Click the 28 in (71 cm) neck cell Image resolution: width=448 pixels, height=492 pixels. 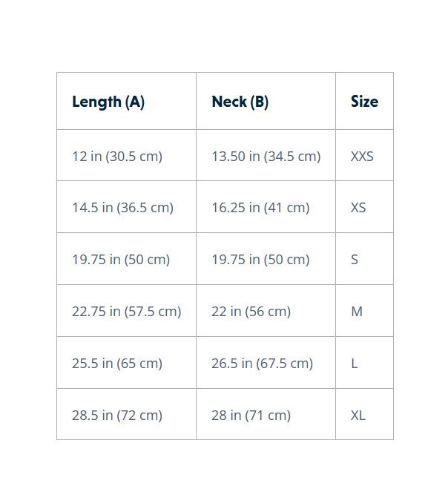tap(251, 416)
